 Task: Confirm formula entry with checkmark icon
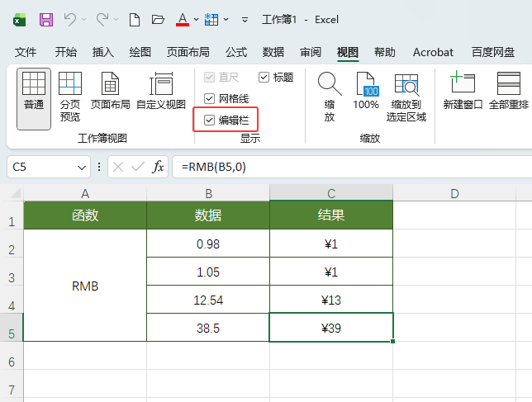(x=138, y=167)
